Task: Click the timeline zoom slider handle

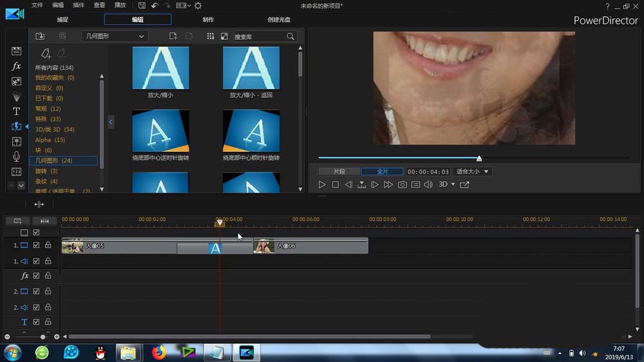Action: [43, 337]
